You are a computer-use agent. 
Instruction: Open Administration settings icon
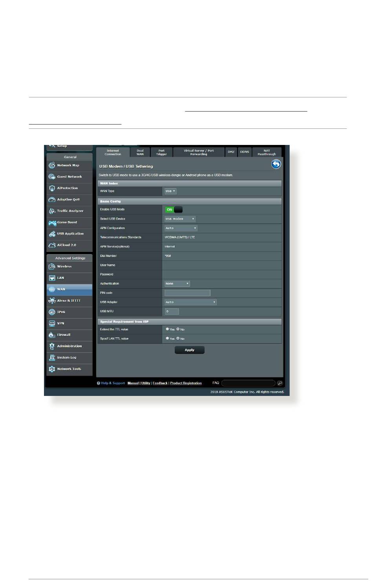[x=52, y=346]
